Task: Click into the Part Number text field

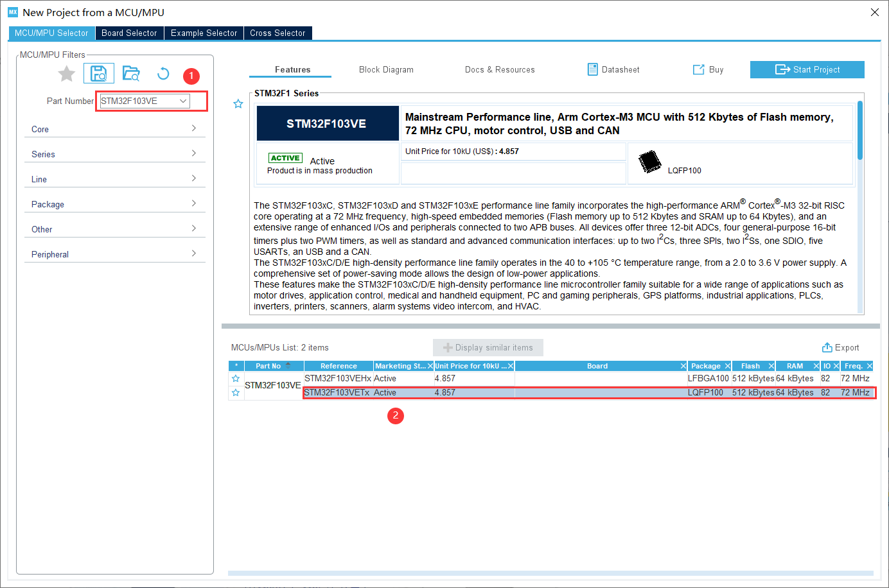Action: point(138,101)
